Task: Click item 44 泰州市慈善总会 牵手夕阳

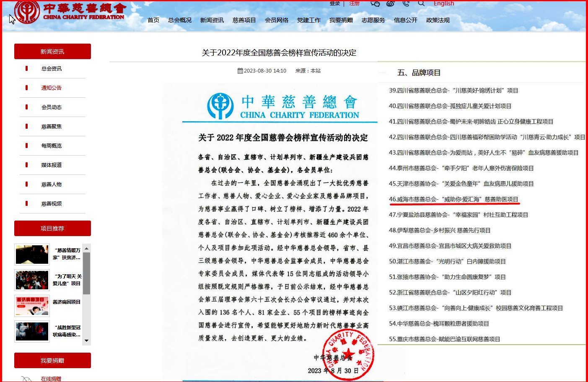Action: point(461,168)
